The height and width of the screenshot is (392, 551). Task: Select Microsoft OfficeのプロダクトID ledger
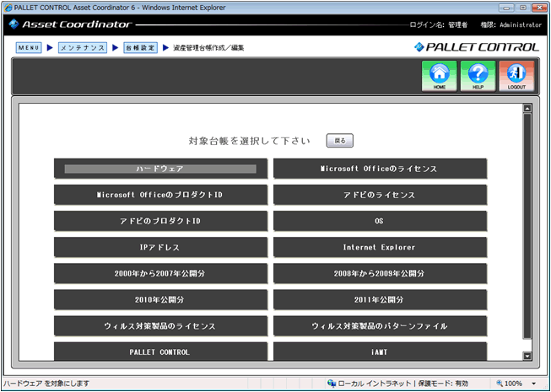coord(160,195)
